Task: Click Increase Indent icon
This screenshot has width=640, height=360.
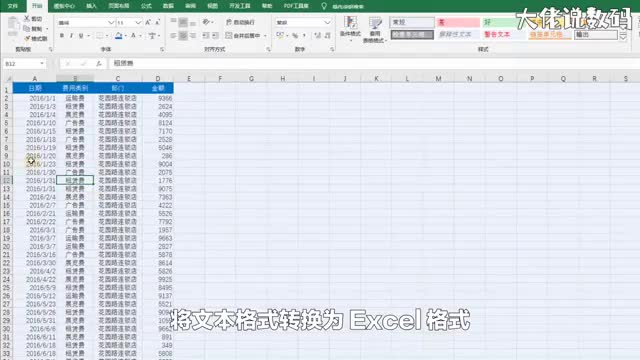Action: 215,36
